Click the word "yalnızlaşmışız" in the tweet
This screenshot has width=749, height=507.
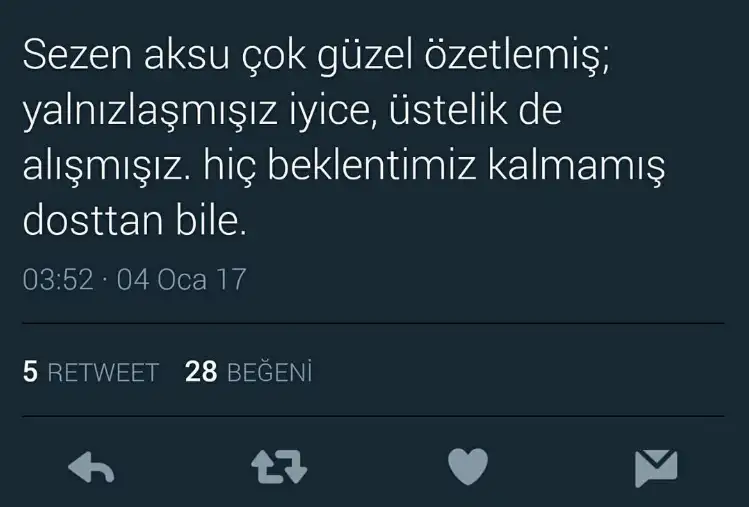[x=150, y=112]
